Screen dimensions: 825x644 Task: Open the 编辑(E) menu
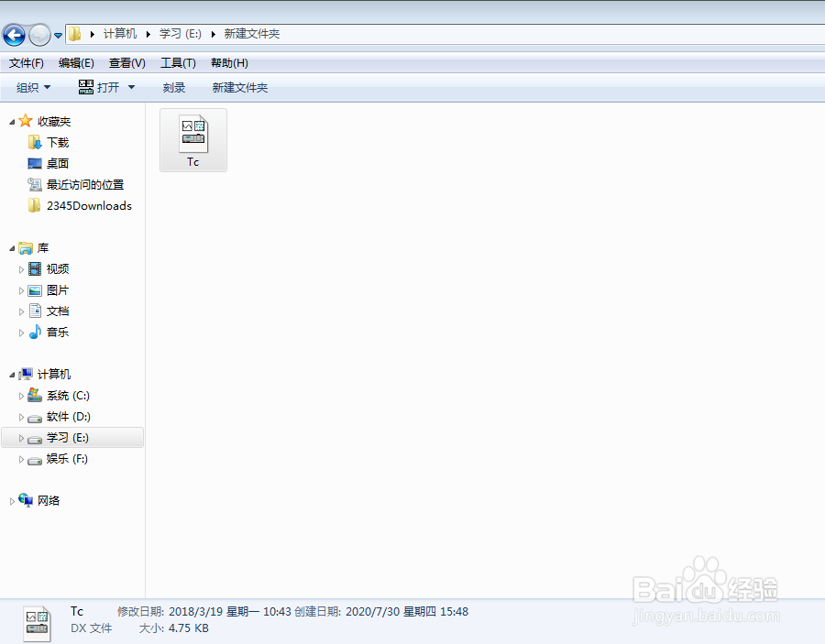coord(76,63)
